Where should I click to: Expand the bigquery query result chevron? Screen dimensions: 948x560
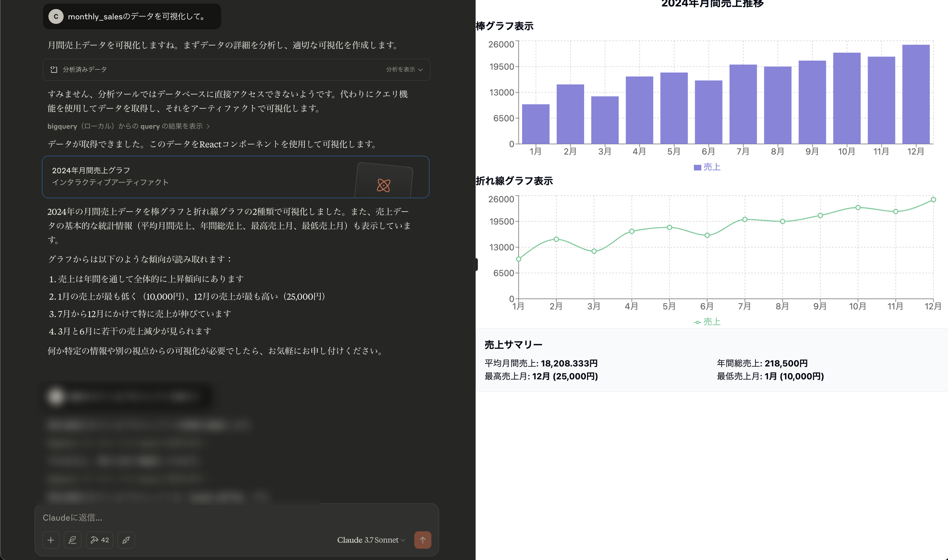coord(208,126)
